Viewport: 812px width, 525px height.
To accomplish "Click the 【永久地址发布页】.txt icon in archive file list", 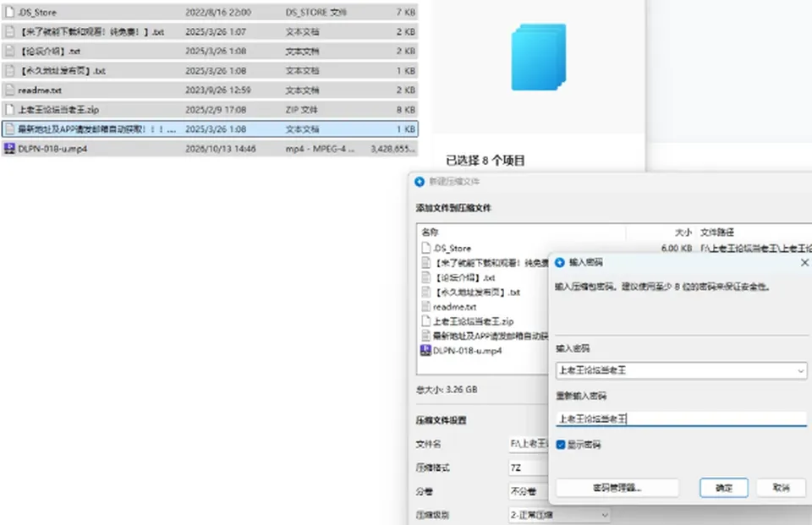I will tap(425, 292).
